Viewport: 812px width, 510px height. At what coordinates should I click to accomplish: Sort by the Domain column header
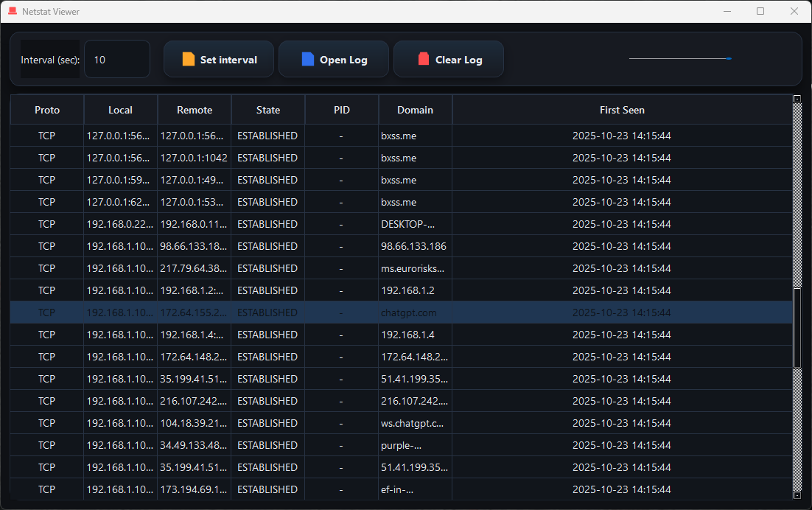click(415, 110)
